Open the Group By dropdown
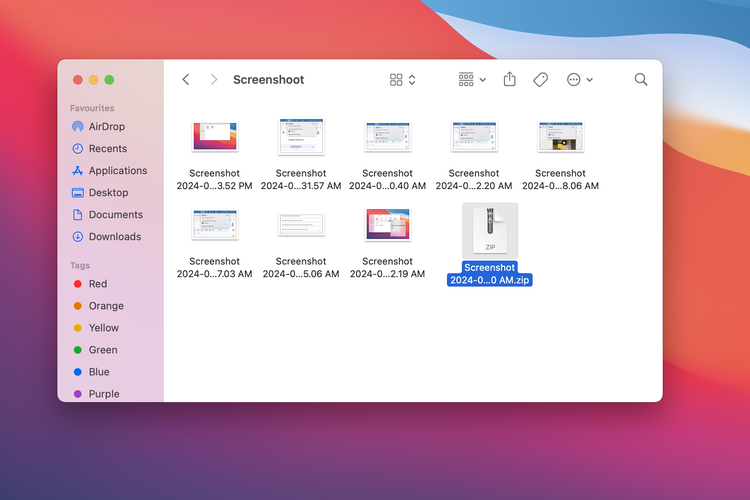Viewport: 750px width, 500px height. (472, 80)
